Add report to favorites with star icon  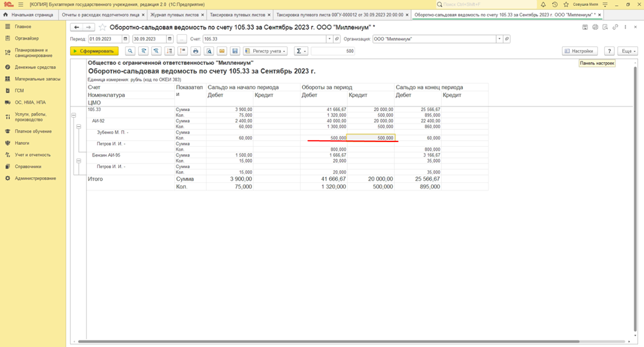coord(102,27)
